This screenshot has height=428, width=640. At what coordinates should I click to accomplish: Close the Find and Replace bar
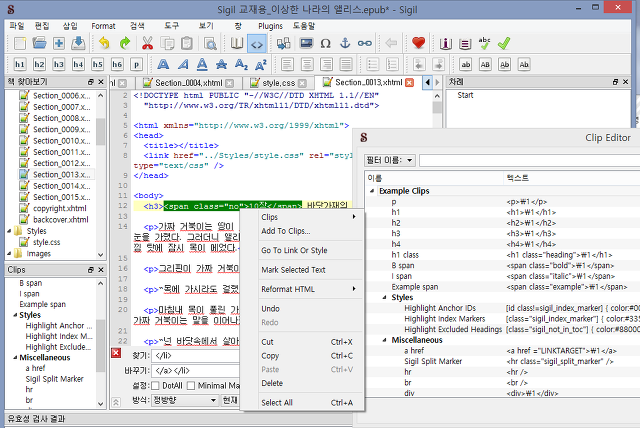tap(116, 353)
